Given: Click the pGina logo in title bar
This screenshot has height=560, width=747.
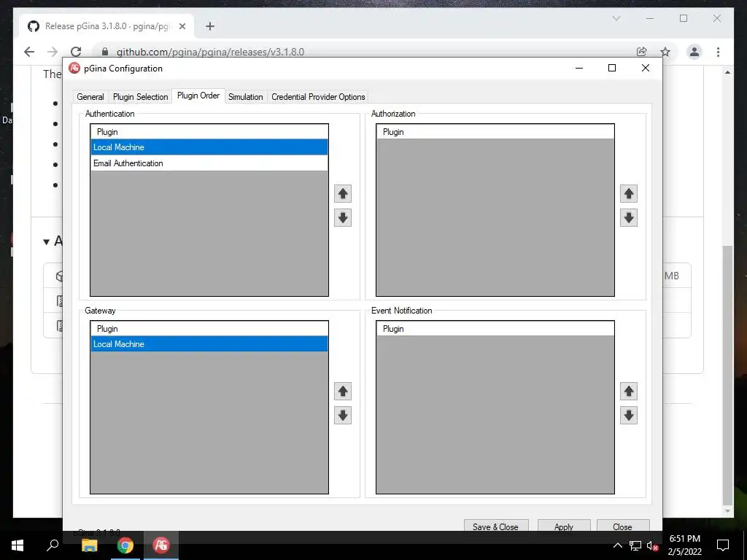Looking at the screenshot, I should tap(74, 68).
